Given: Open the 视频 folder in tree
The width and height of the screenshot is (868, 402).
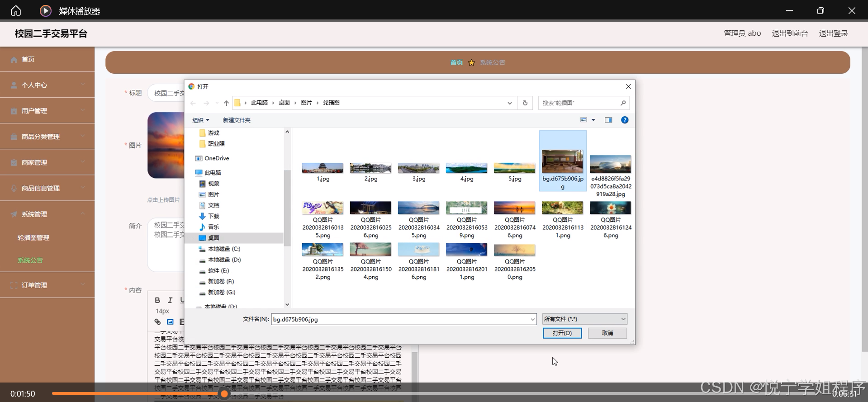Looking at the screenshot, I should pos(209,184).
